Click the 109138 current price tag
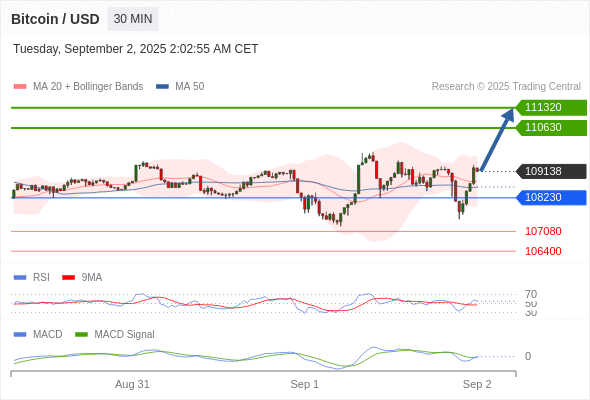Image resolution: width=590 pixels, height=400 pixels. pos(551,171)
